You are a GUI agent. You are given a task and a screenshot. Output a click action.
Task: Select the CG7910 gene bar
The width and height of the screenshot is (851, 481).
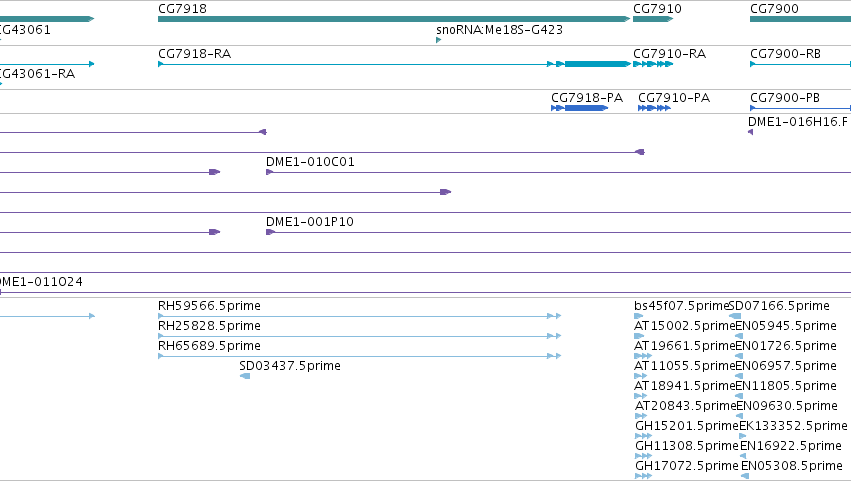pyautogui.click(x=653, y=19)
